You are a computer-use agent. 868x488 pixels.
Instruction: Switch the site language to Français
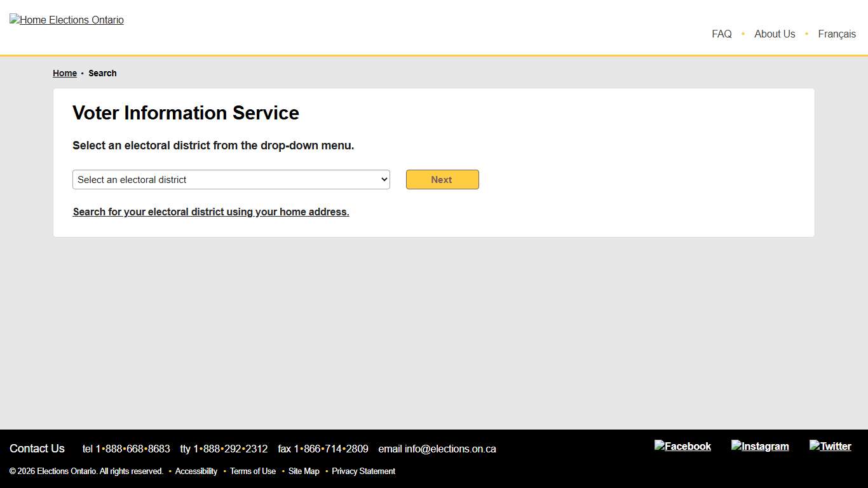click(x=837, y=34)
